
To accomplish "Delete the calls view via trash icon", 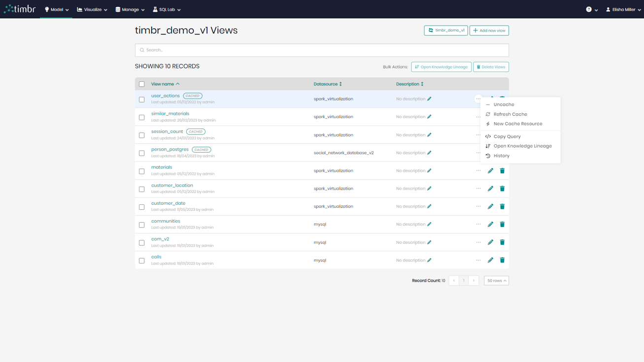I will pyautogui.click(x=502, y=260).
